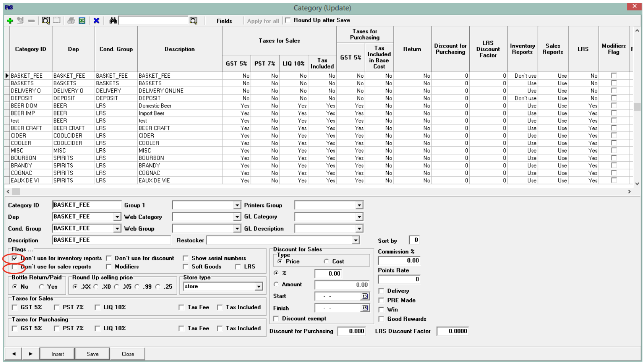Click the LRS Discount Factor input field
Viewport: 644px width, 364px height.
tap(452, 331)
